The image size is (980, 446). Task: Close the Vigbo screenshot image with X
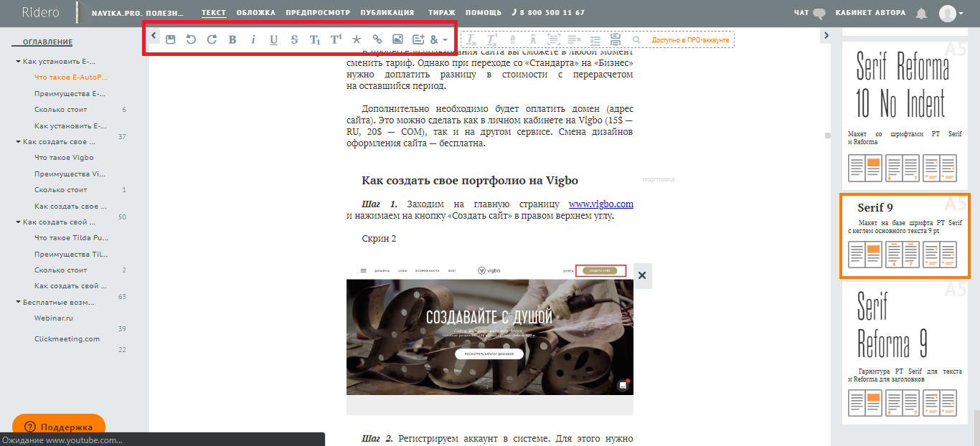pos(642,275)
